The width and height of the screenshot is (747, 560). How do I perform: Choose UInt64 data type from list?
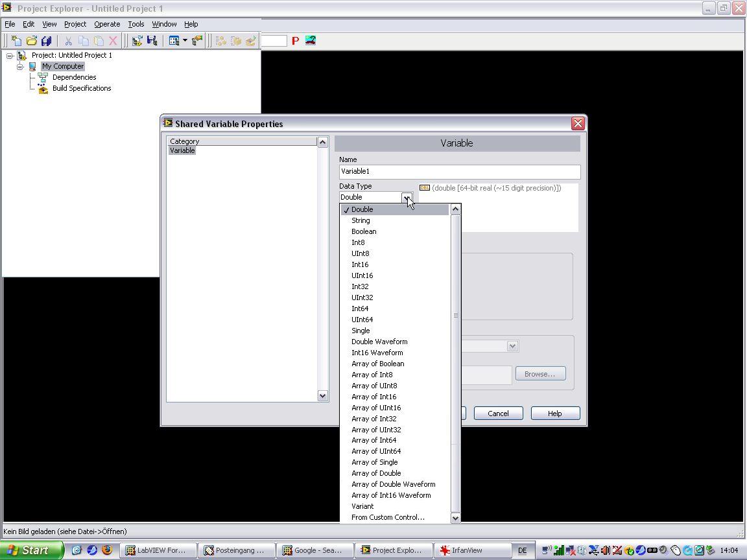394,320
